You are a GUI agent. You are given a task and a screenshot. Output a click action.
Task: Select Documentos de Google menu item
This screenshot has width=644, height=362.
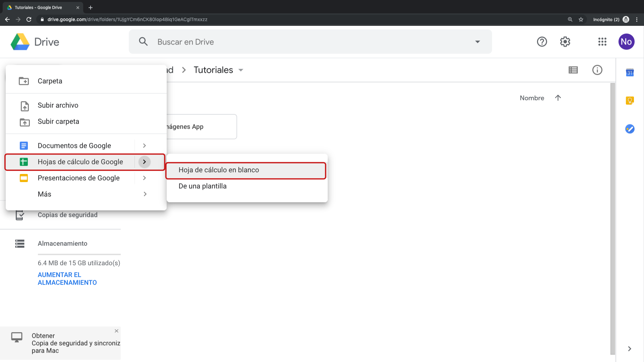(x=86, y=145)
